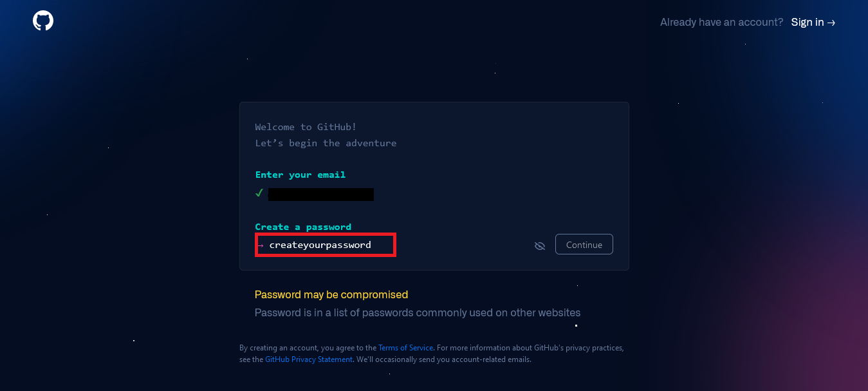
Task: Open the GitHub Octocat logo homepage
Action: (x=43, y=21)
